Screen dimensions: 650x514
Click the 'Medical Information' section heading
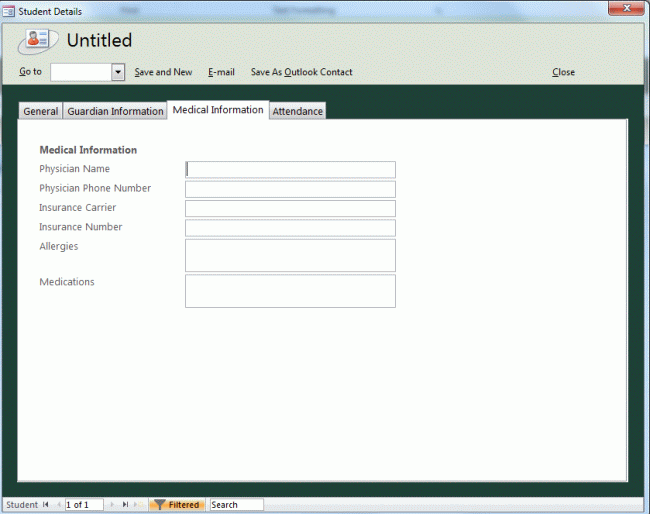[x=88, y=150]
